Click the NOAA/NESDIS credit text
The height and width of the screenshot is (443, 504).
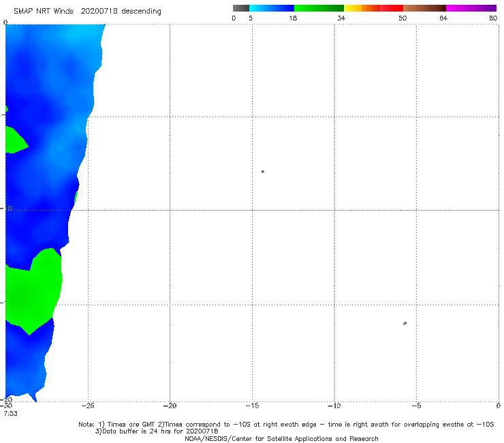click(281, 439)
